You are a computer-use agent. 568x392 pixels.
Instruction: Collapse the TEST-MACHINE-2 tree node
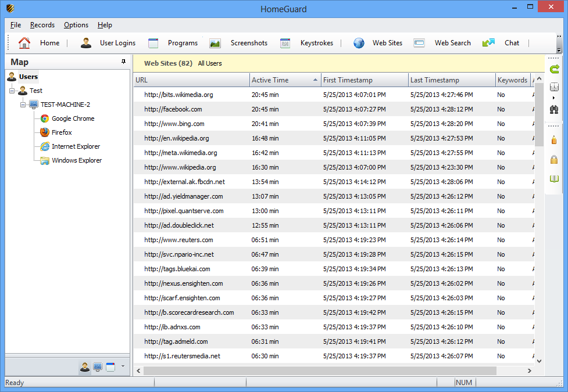coord(23,105)
